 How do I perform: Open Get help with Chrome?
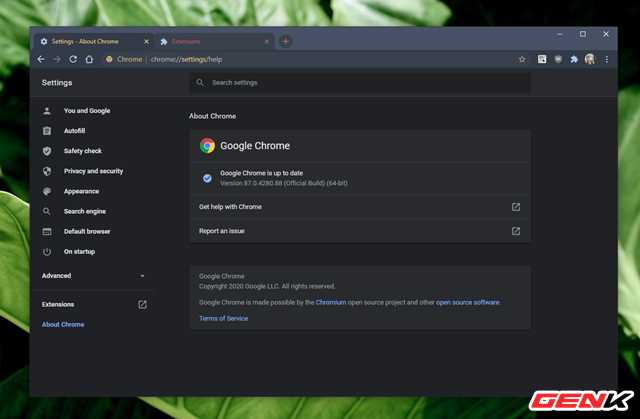(360, 207)
